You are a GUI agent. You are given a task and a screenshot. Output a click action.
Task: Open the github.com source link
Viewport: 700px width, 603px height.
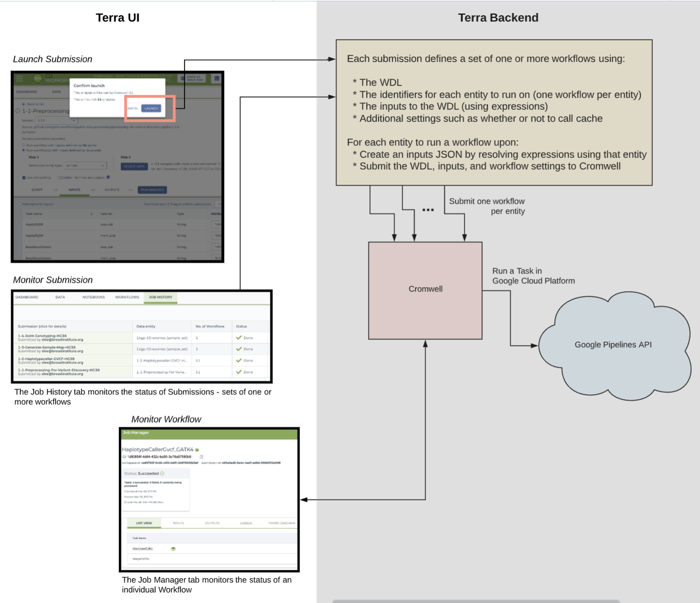[x=106, y=127]
